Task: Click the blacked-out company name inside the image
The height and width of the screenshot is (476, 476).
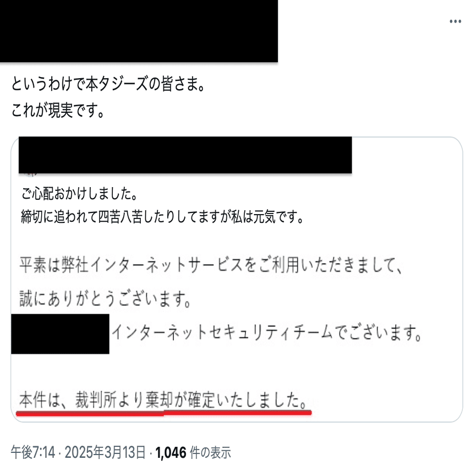Action: click(60, 334)
